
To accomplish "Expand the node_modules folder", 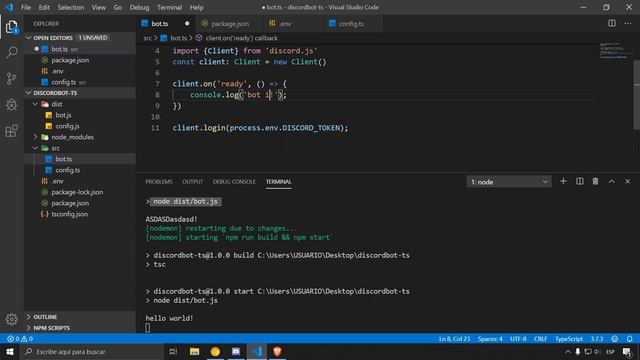I will (x=36, y=137).
